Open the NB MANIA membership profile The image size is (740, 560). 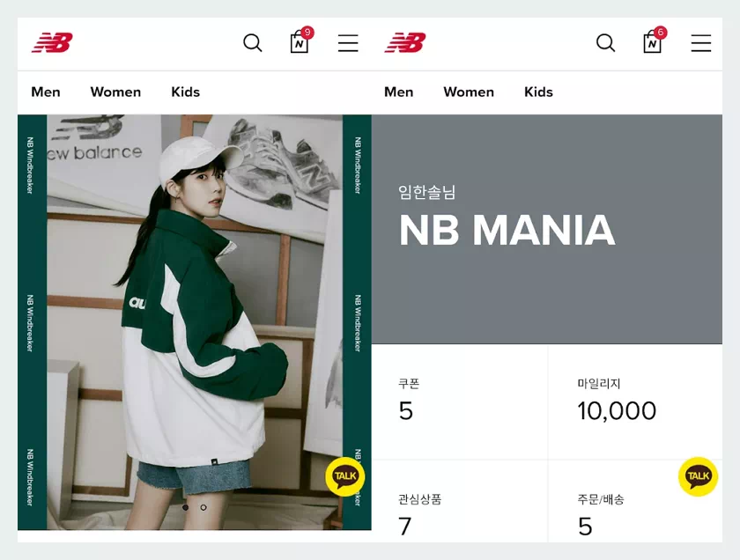507,231
